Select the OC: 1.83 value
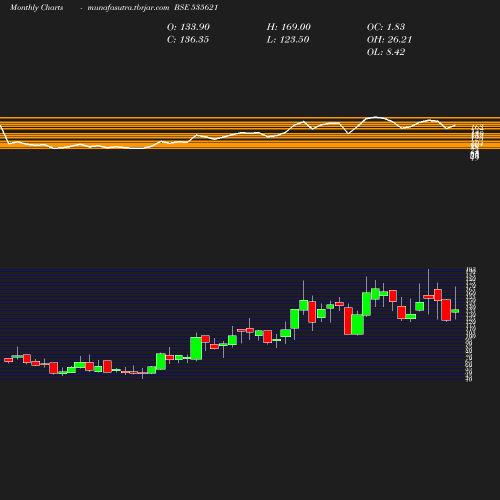This screenshot has height=500, width=500. [386, 27]
